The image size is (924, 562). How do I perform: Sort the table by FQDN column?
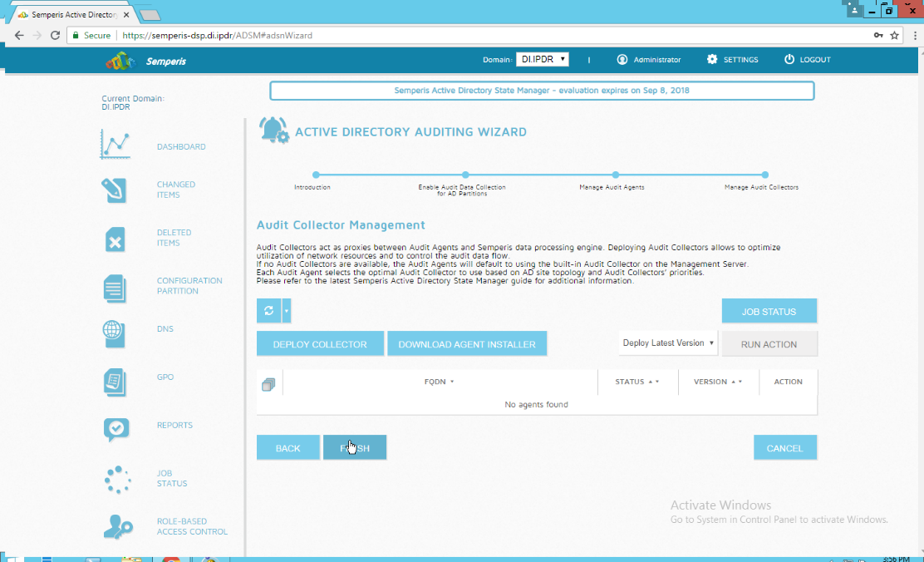439,382
